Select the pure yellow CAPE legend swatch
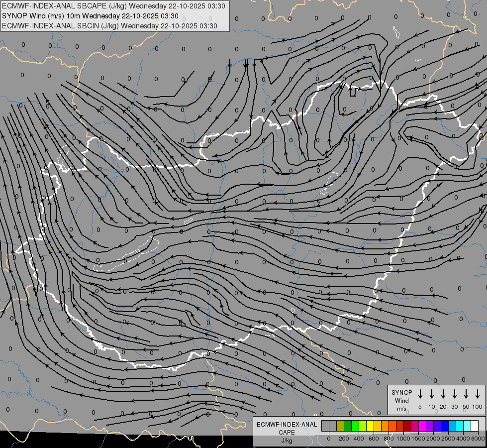 coord(370,426)
